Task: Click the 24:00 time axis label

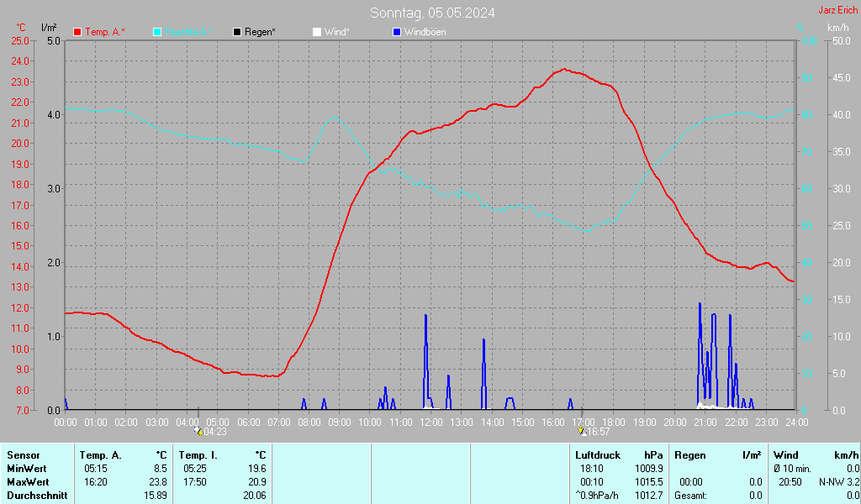Action: tap(797, 423)
